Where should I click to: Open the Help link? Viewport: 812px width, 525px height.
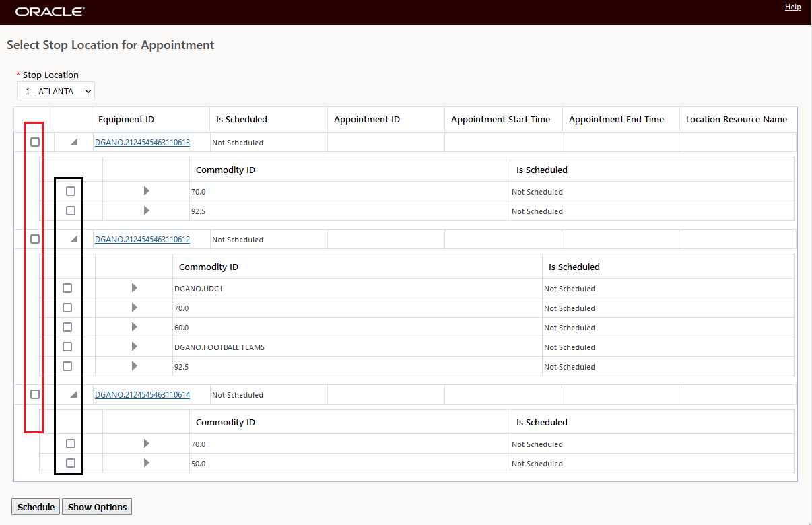tap(793, 7)
